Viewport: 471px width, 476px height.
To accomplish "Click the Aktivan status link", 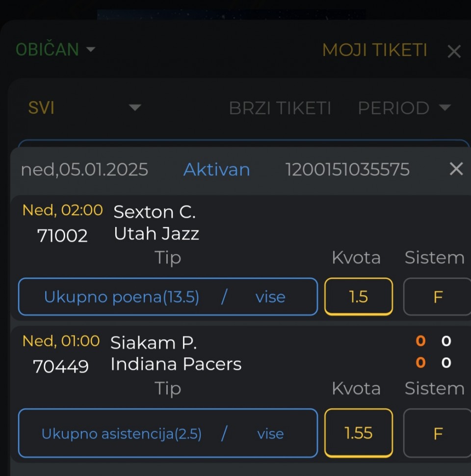I will [216, 170].
